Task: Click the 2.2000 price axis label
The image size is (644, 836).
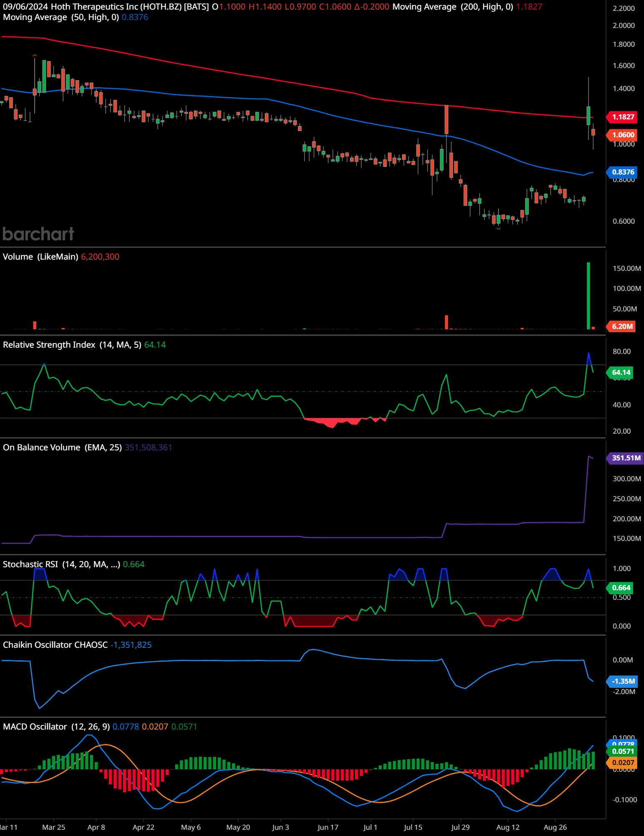Action: click(624, 8)
